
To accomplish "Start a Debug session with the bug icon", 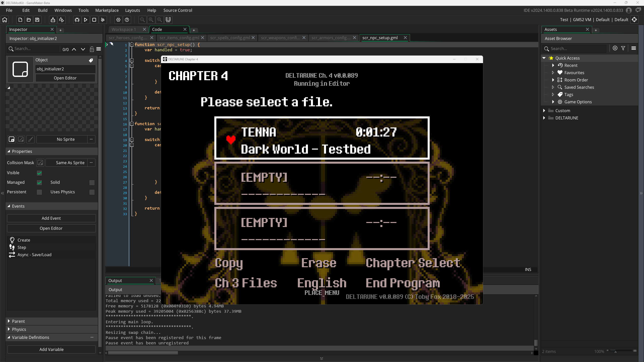I will pyautogui.click(x=77, y=20).
